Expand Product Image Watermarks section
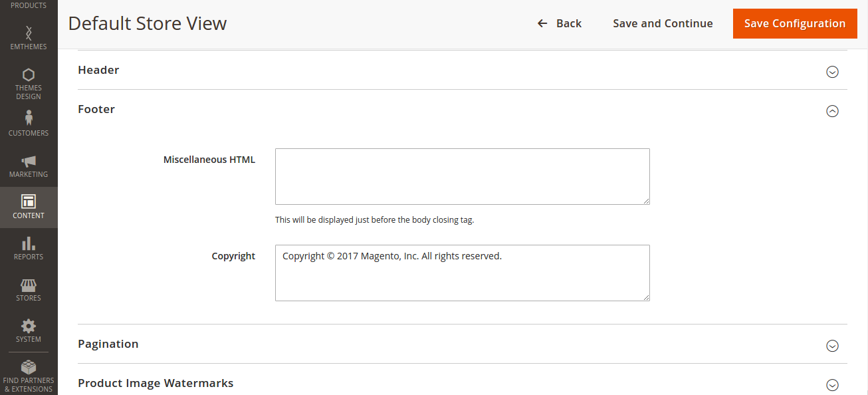This screenshot has width=868, height=395. point(832,384)
